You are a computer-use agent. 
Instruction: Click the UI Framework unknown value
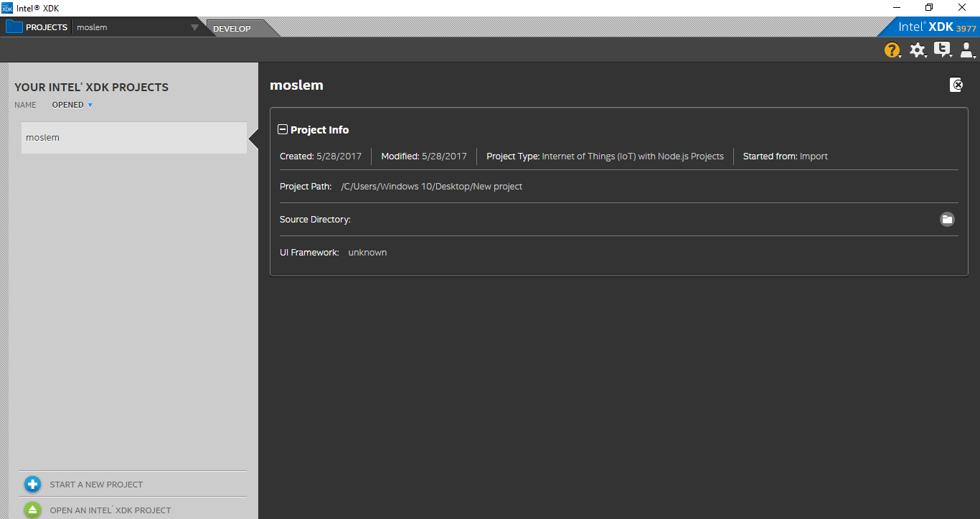(367, 253)
